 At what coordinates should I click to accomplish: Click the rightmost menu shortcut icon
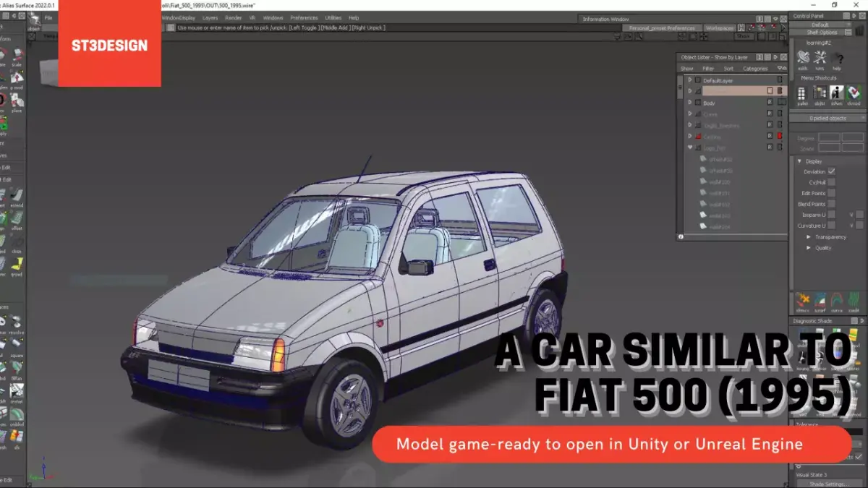(x=854, y=94)
